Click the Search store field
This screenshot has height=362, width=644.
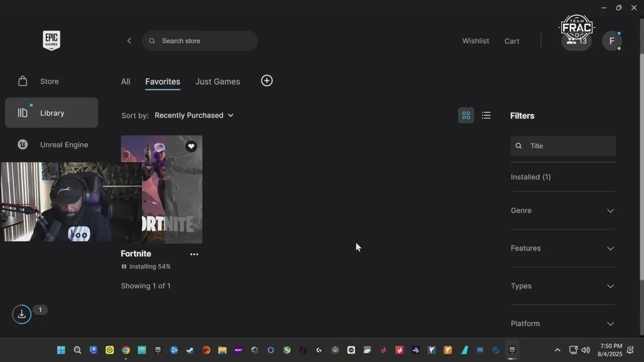[200, 41]
